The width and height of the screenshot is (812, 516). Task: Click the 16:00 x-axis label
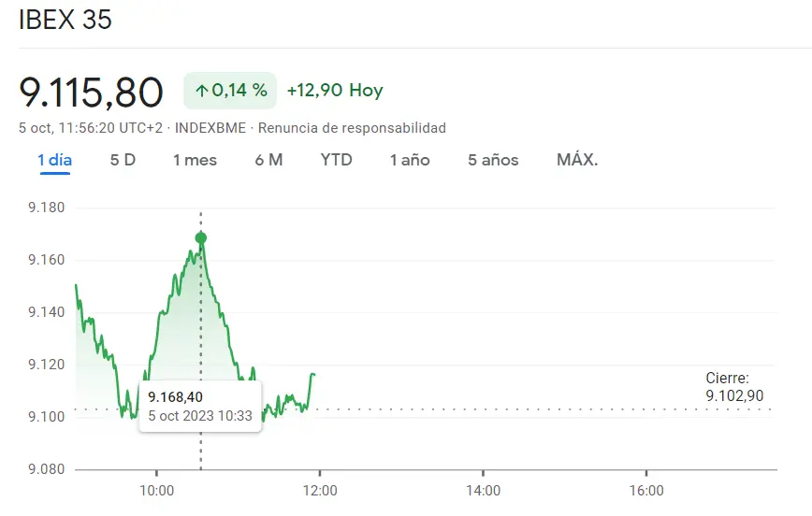(646, 491)
